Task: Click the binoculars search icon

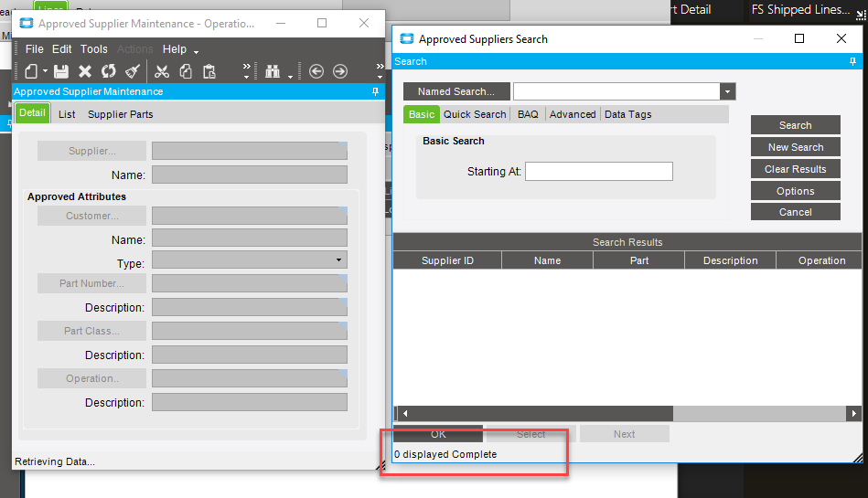Action: (x=273, y=71)
